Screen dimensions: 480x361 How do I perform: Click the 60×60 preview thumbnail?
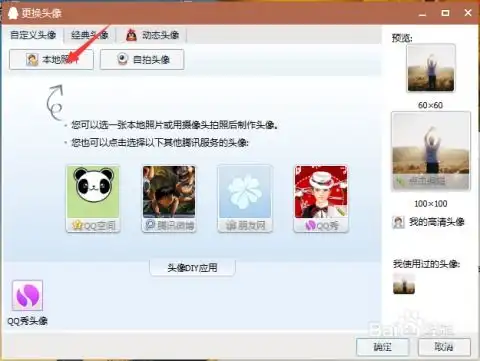coord(431,68)
